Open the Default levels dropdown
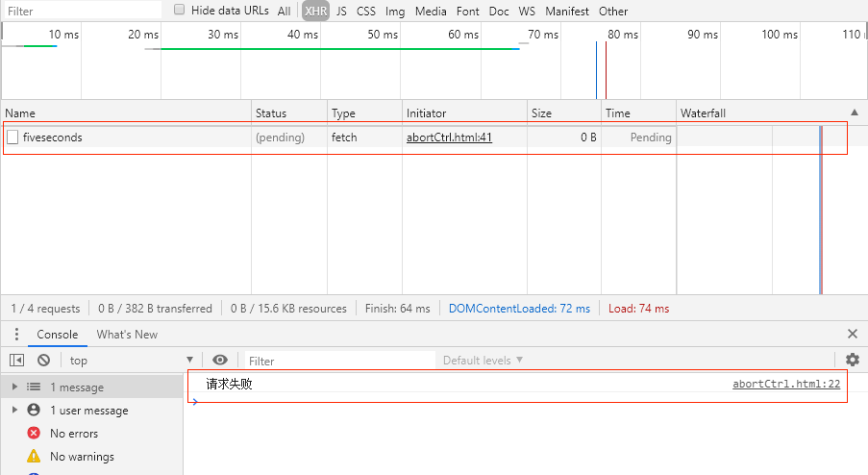868x475 pixels. click(483, 361)
